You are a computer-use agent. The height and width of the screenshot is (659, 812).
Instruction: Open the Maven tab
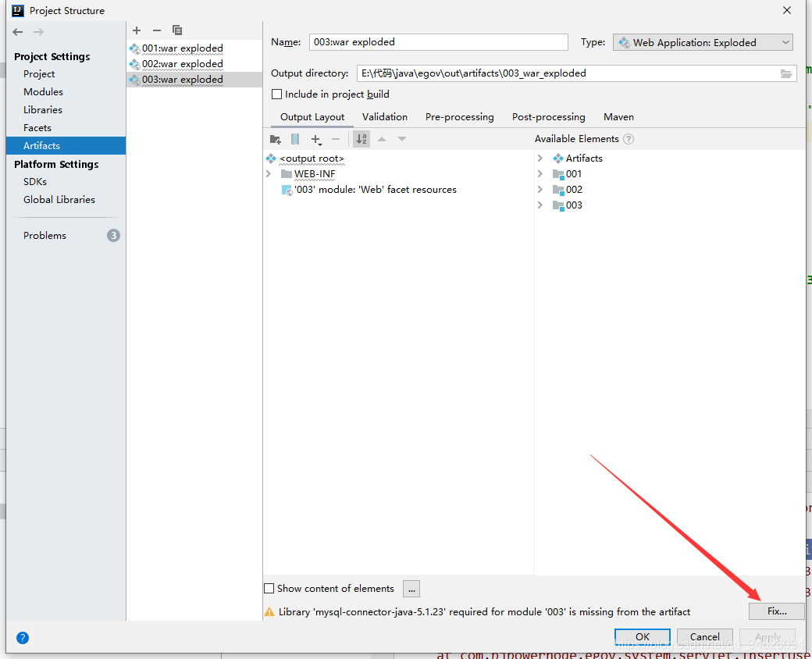coord(618,116)
